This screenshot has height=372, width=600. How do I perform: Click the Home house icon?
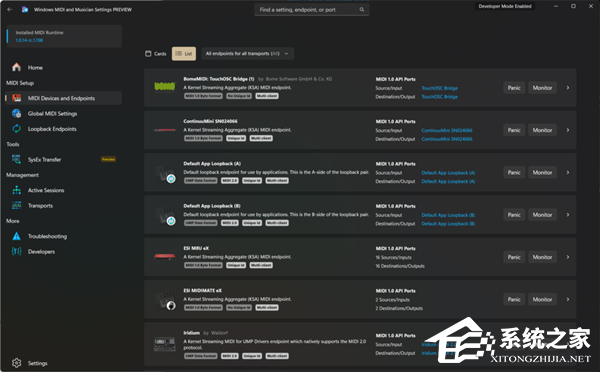[x=16, y=67]
